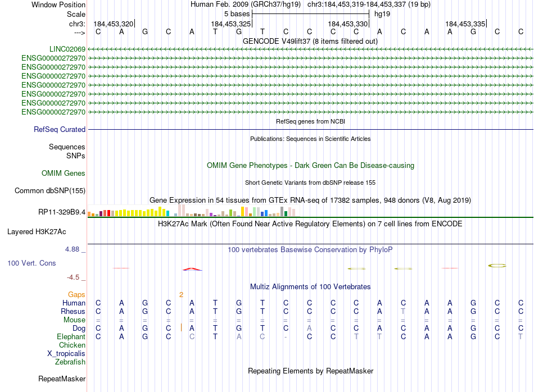Image resolution: width=534 pixels, height=392 pixels.
Task: Click the Chicken species label
Action: point(72,345)
